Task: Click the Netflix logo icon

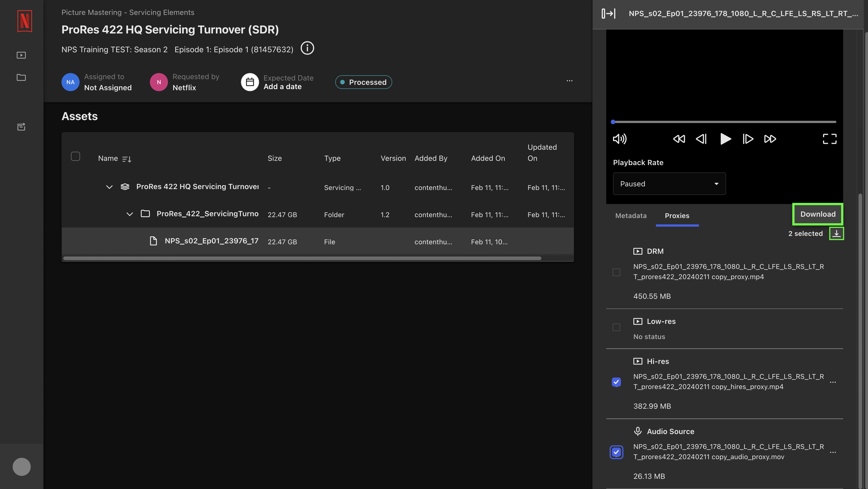Action: [x=25, y=21]
